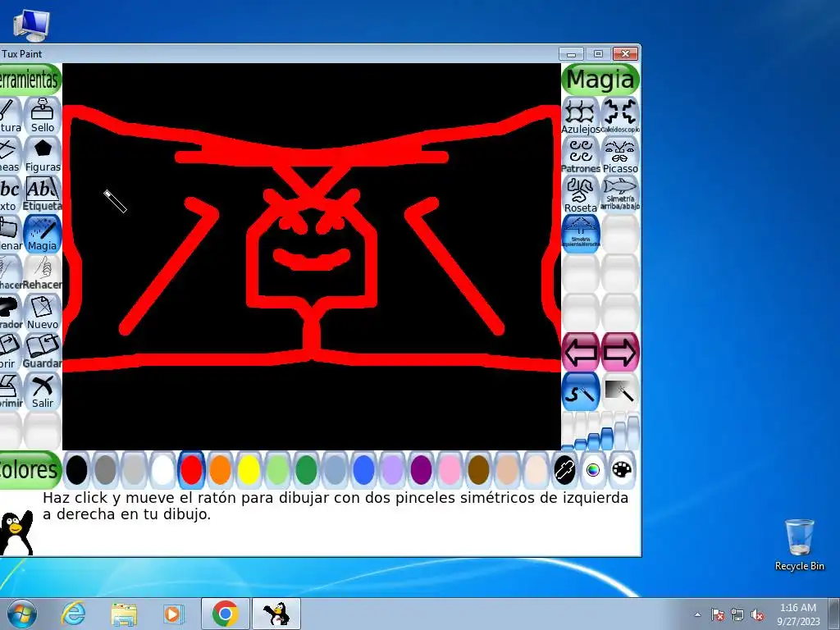Enable full-image mode for magic effect
The height and width of the screenshot is (630, 840).
pos(620,391)
